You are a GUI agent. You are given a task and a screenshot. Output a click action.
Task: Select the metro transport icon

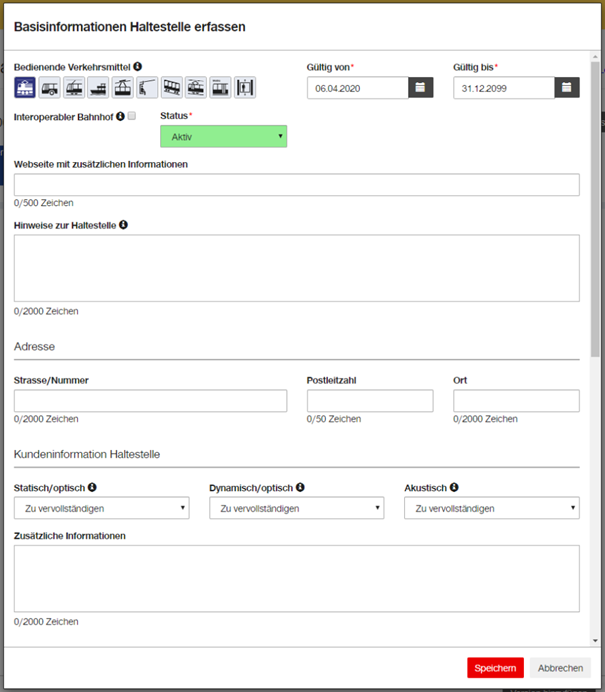pos(220,87)
